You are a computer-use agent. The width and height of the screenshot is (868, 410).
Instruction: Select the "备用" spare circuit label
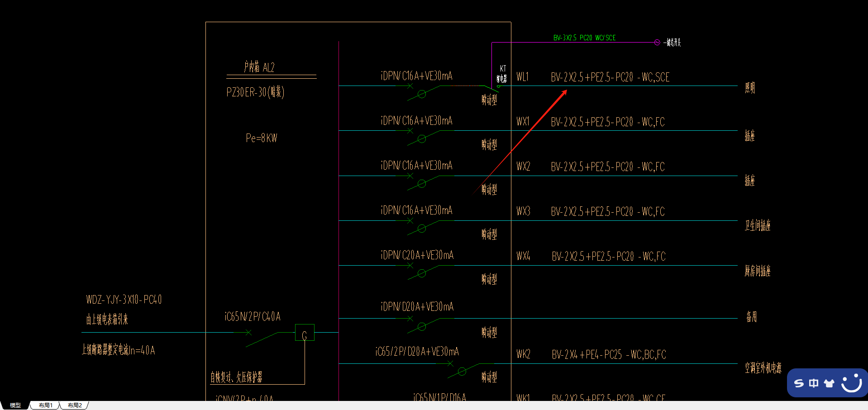(752, 316)
